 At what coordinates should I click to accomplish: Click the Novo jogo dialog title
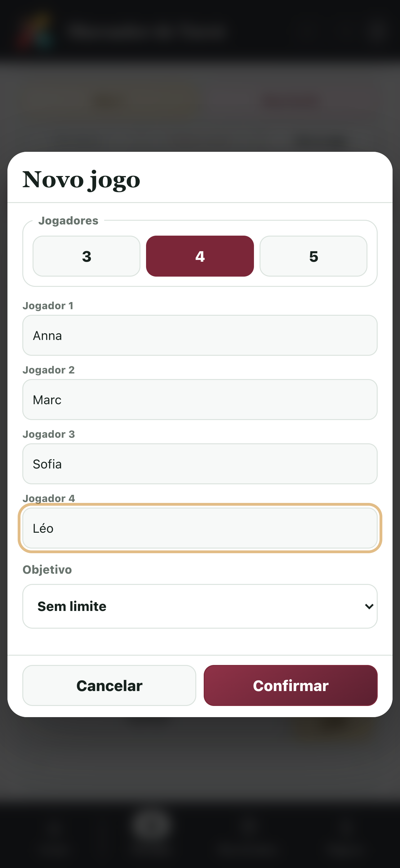(x=81, y=180)
